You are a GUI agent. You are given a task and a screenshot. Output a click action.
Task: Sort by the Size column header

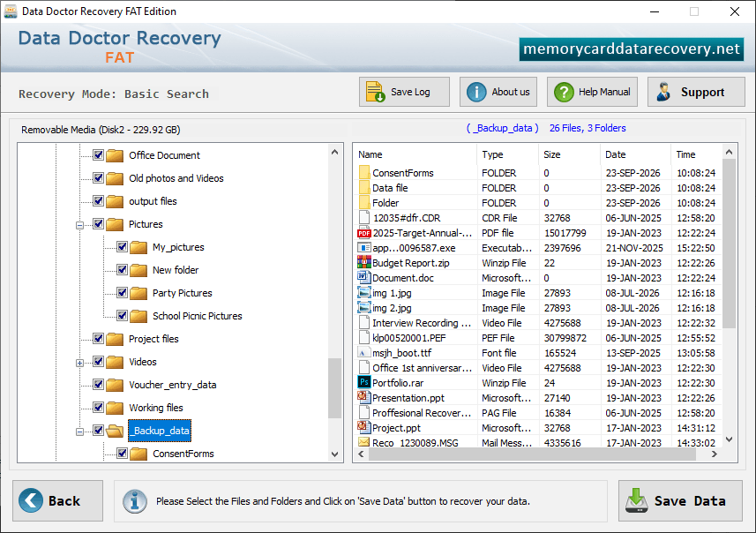[x=552, y=154]
